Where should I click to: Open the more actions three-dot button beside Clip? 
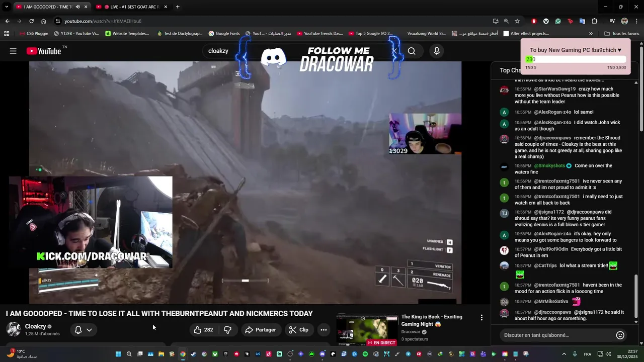tap(324, 330)
